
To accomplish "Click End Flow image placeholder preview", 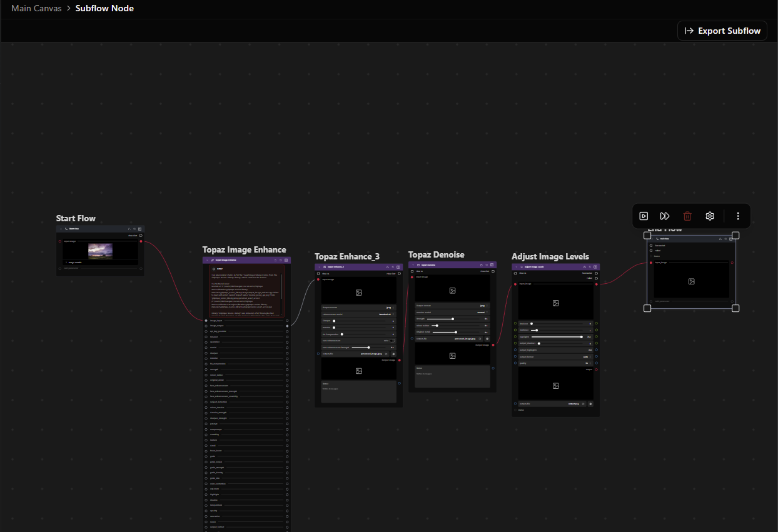I will pyautogui.click(x=691, y=281).
